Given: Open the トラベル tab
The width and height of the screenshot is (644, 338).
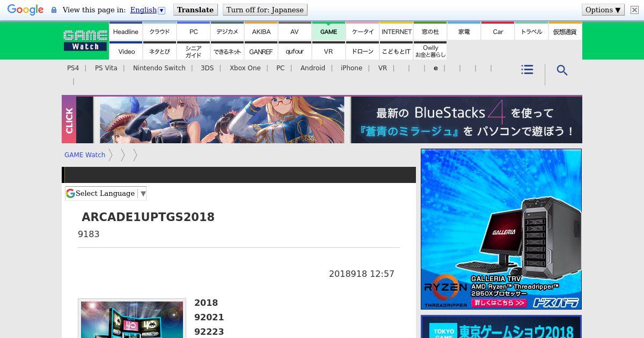Looking at the screenshot, I should 531,32.
